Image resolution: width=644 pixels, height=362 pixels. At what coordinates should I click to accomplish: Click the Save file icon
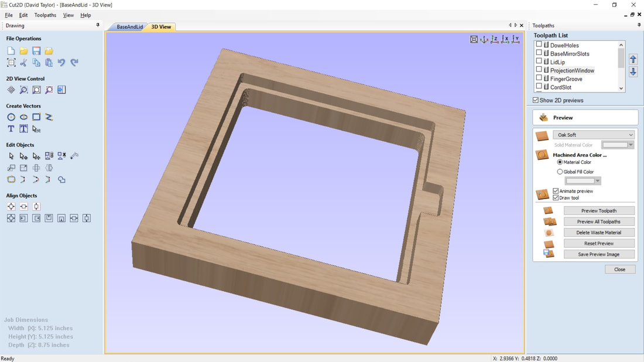[x=36, y=51]
